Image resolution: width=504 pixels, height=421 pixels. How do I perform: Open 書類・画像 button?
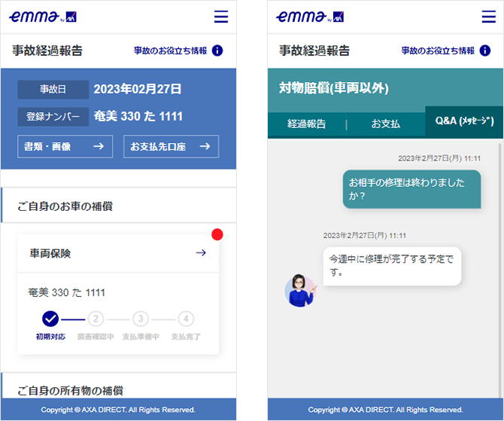[65, 146]
